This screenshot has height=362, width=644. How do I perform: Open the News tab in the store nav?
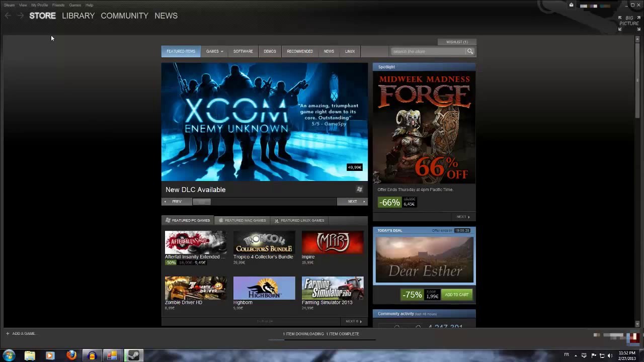(x=329, y=51)
